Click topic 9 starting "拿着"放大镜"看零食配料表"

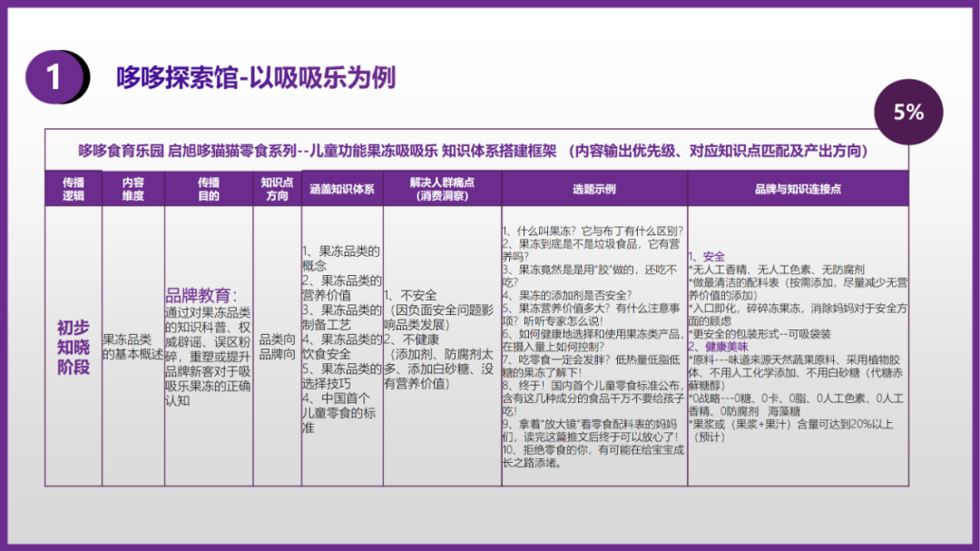(591, 430)
